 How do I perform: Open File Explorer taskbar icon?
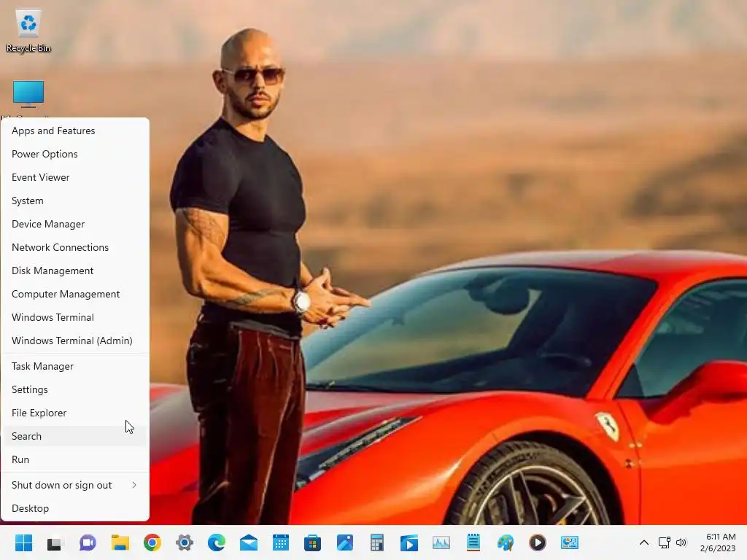(120, 542)
